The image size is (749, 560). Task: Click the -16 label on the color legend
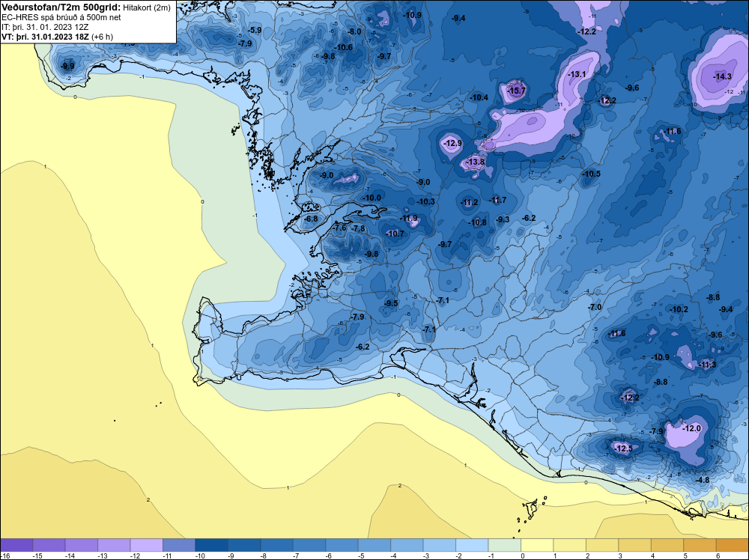pos(4,556)
